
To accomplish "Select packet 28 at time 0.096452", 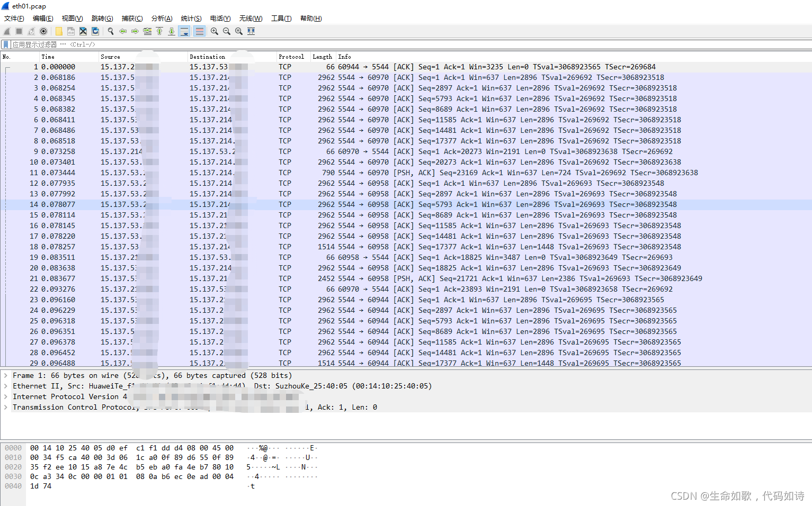I will [x=406, y=353].
